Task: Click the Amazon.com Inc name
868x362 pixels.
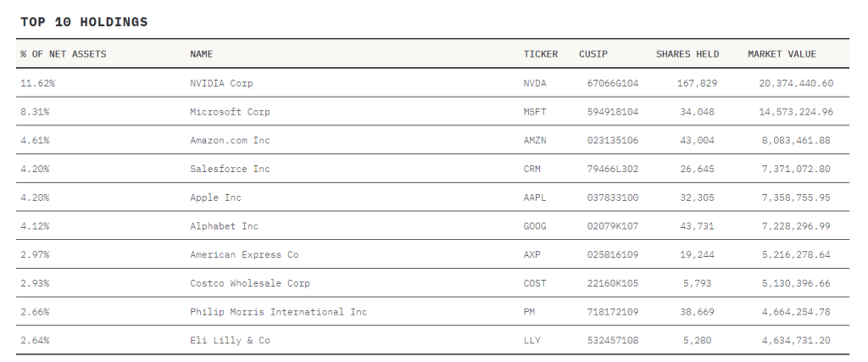Action: point(230,140)
